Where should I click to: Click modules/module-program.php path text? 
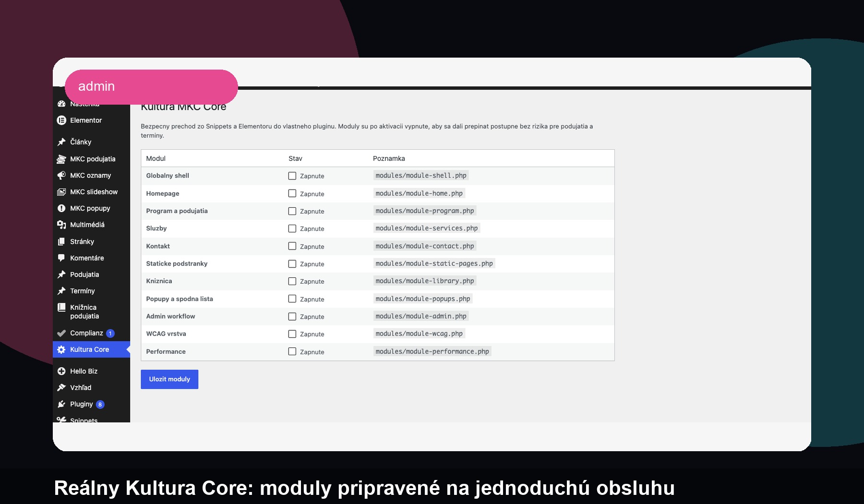click(425, 211)
